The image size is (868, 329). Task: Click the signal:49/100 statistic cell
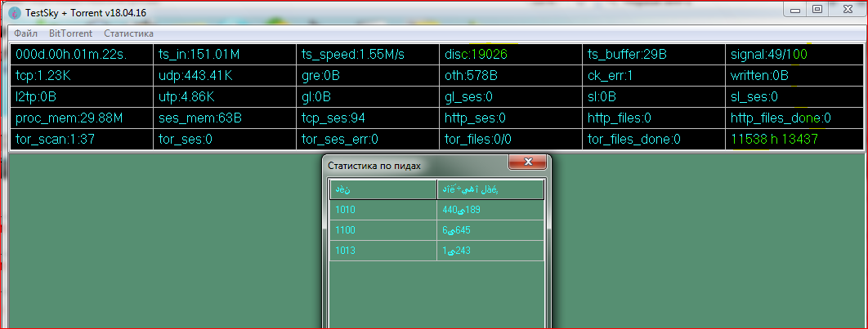tap(793, 55)
